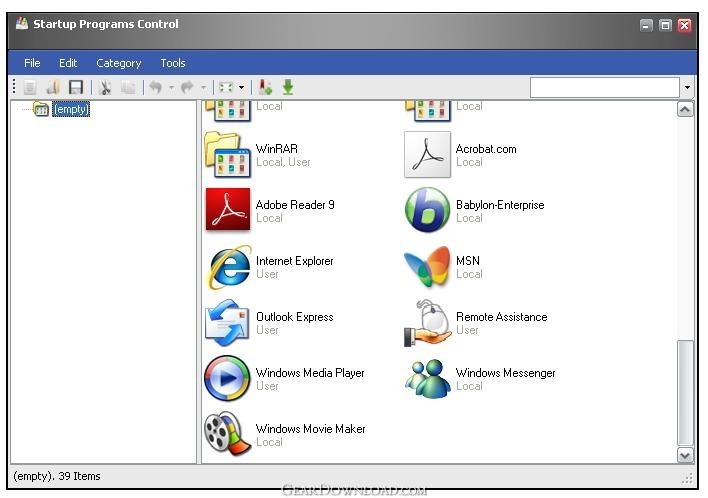Click the Outlook Express label
The width and height of the screenshot is (708, 498).
[294, 317]
